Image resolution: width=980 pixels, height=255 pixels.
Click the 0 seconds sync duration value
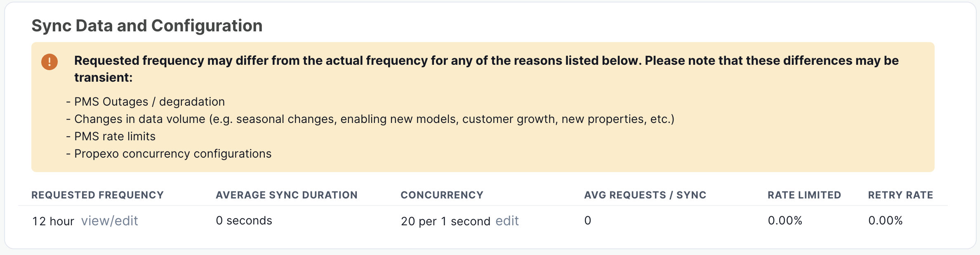[x=244, y=221]
